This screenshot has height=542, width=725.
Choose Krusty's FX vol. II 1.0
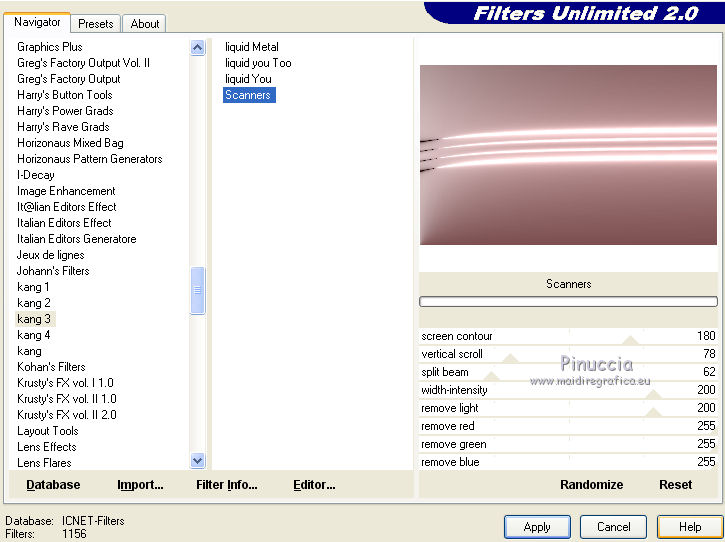pyautogui.click(x=67, y=399)
